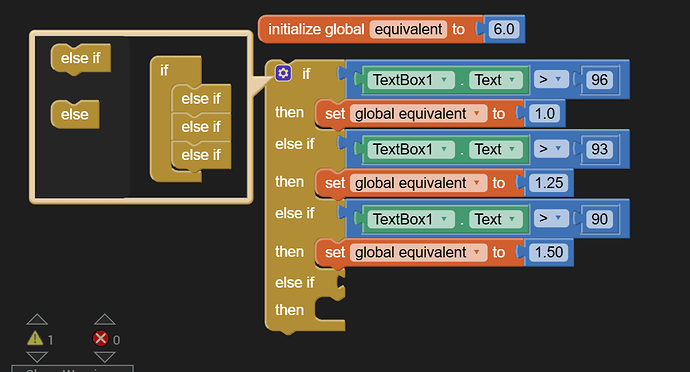The width and height of the screenshot is (690, 372).
Task: Select the 'else if' block in mutator palette
Action: 81,58
